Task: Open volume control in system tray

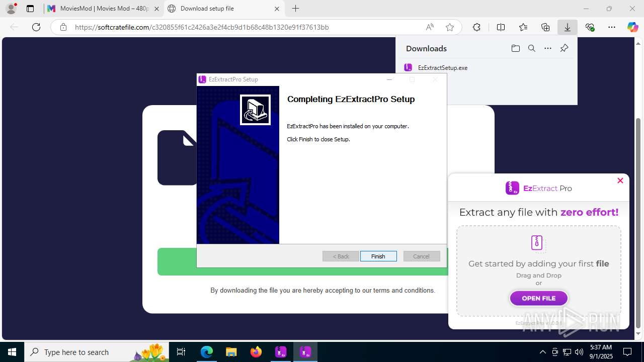Action: 579,352
